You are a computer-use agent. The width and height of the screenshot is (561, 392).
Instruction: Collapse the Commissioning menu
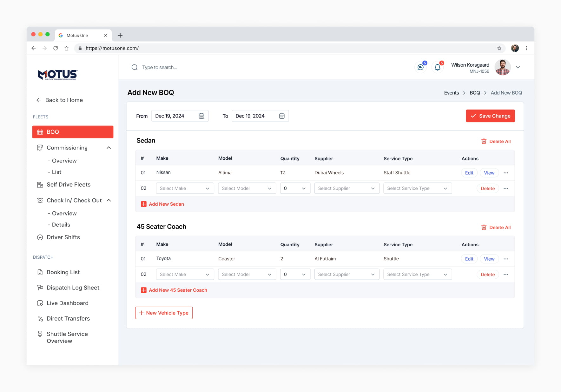tap(109, 148)
